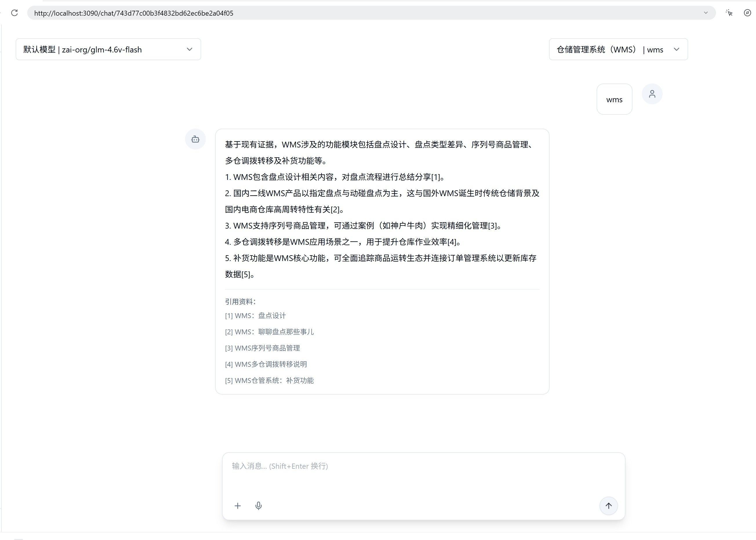Screen dimensions: 756x540
Task: Open reference [1] WMS：盘点设计
Action: pos(255,315)
